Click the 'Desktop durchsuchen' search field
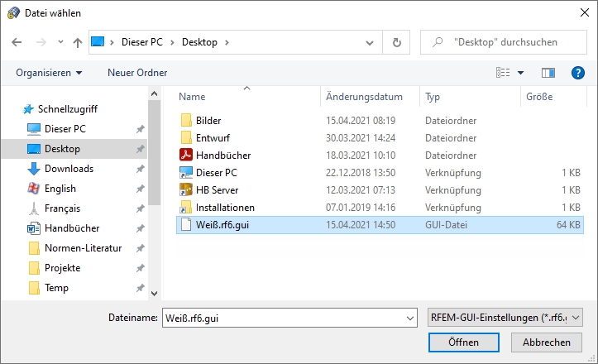The image size is (598, 364). click(504, 42)
